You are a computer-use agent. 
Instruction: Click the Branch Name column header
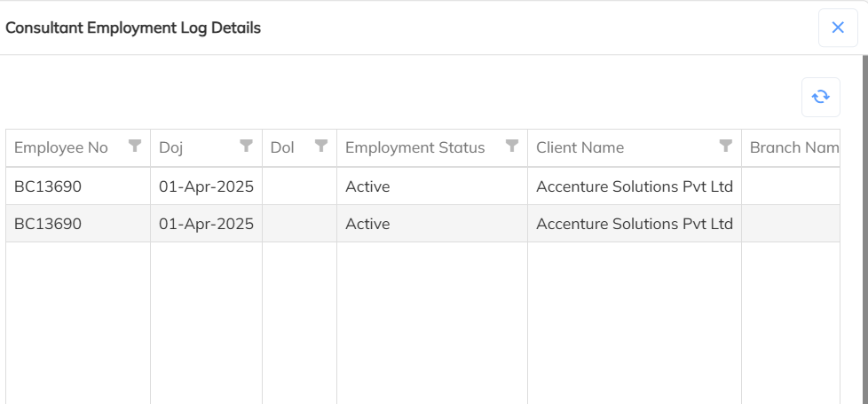click(x=793, y=147)
